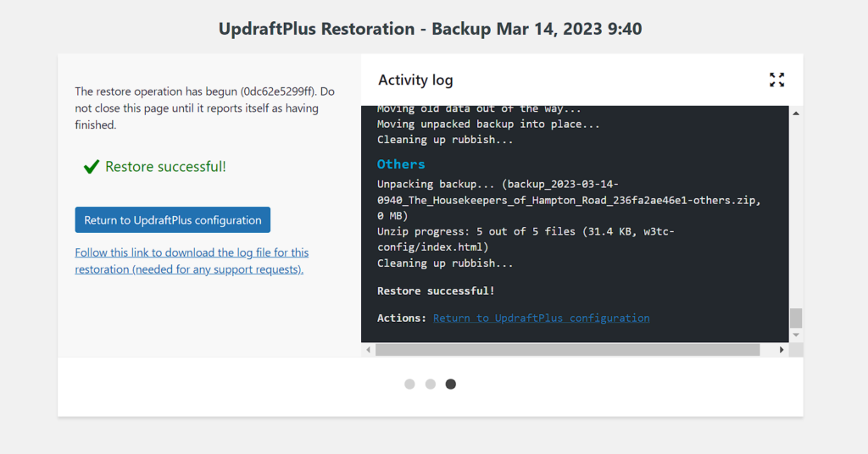The image size is (868, 454).
Task: Click the UpdraftPlus Restoration page title
Action: (430, 29)
